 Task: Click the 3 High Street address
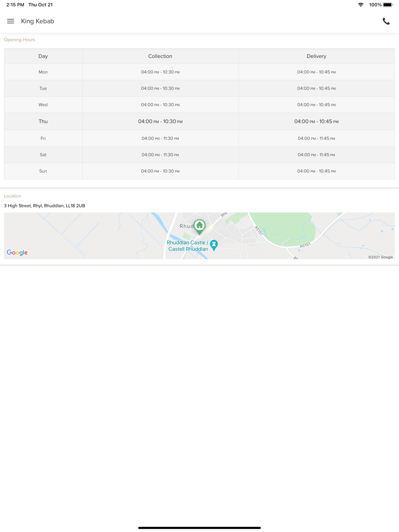(x=45, y=206)
